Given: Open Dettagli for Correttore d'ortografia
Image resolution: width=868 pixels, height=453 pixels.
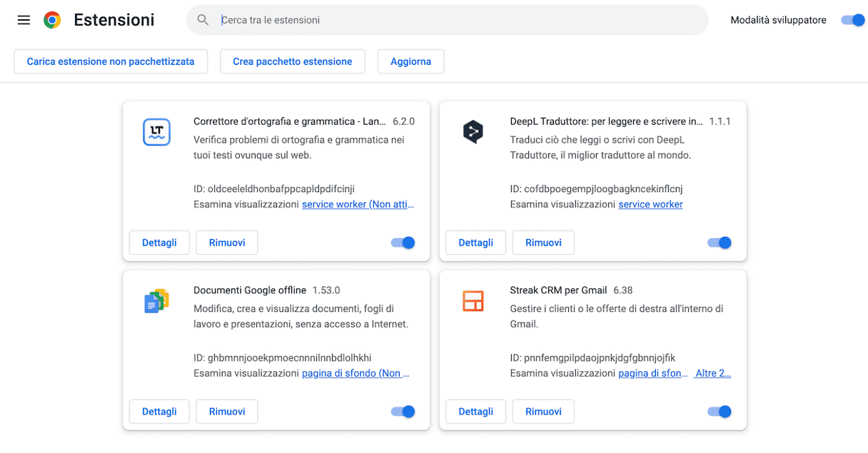Looking at the screenshot, I should [x=159, y=243].
